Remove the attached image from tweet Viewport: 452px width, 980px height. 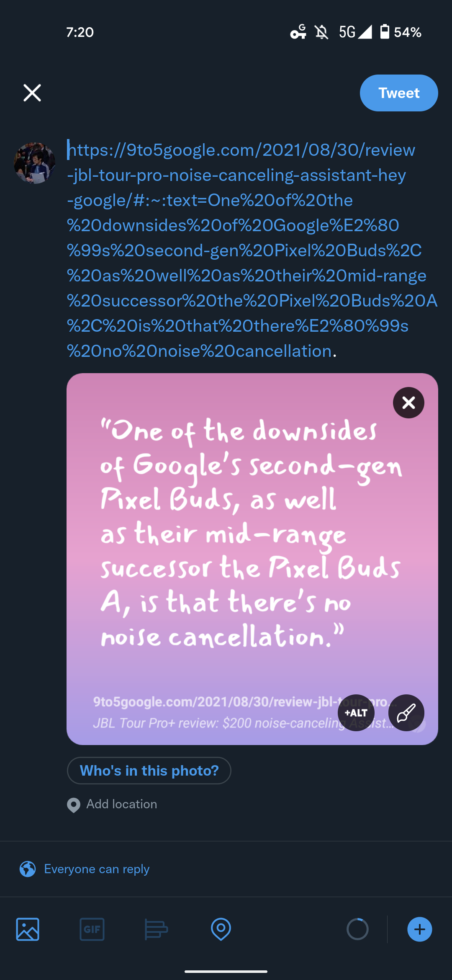point(408,402)
